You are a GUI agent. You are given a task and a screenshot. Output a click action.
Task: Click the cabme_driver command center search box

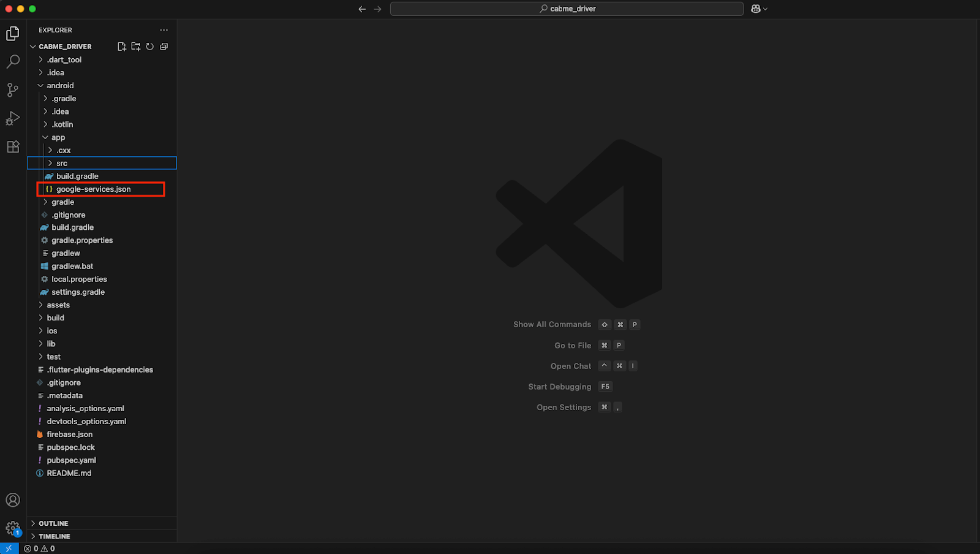(x=567, y=9)
